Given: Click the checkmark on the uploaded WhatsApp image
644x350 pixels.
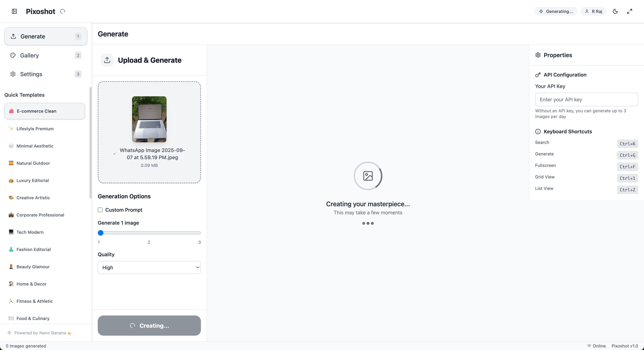Looking at the screenshot, I should coord(115,154).
